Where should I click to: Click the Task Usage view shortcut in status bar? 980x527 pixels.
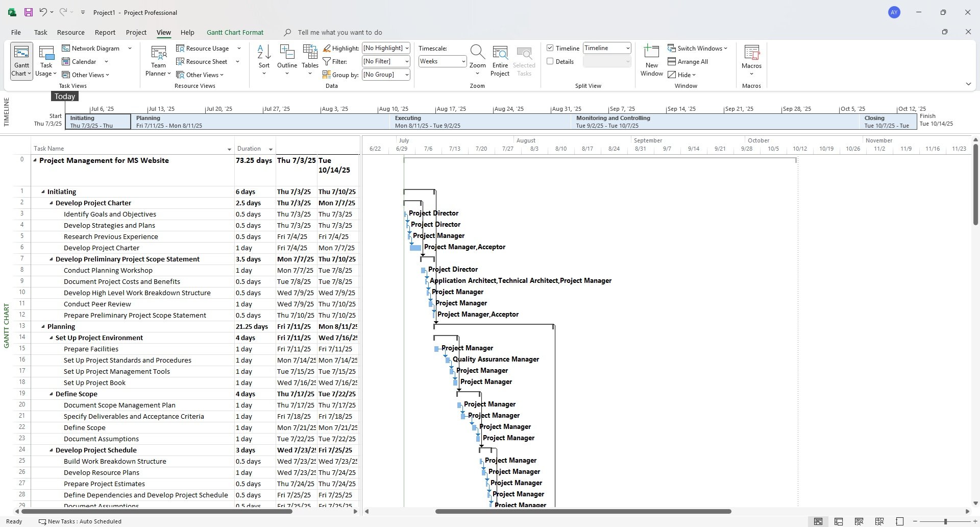pyautogui.click(x=839, y=521)
